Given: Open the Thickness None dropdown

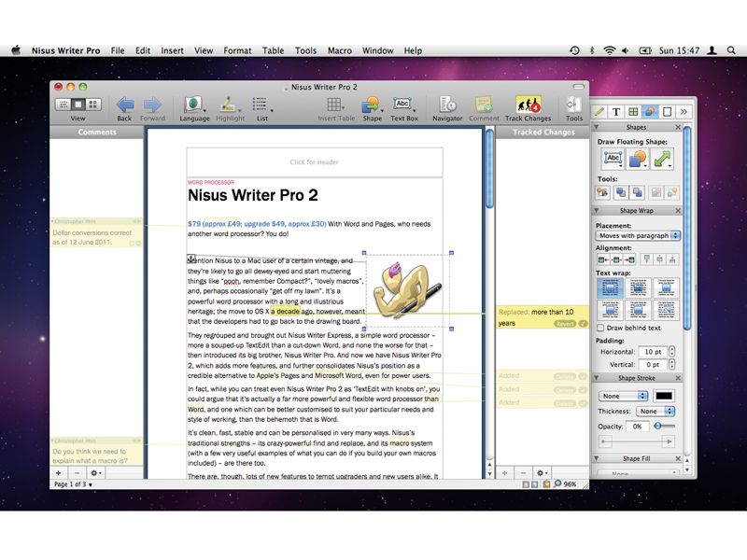Looking at the screenshot, I should click(x=655, y=411).
